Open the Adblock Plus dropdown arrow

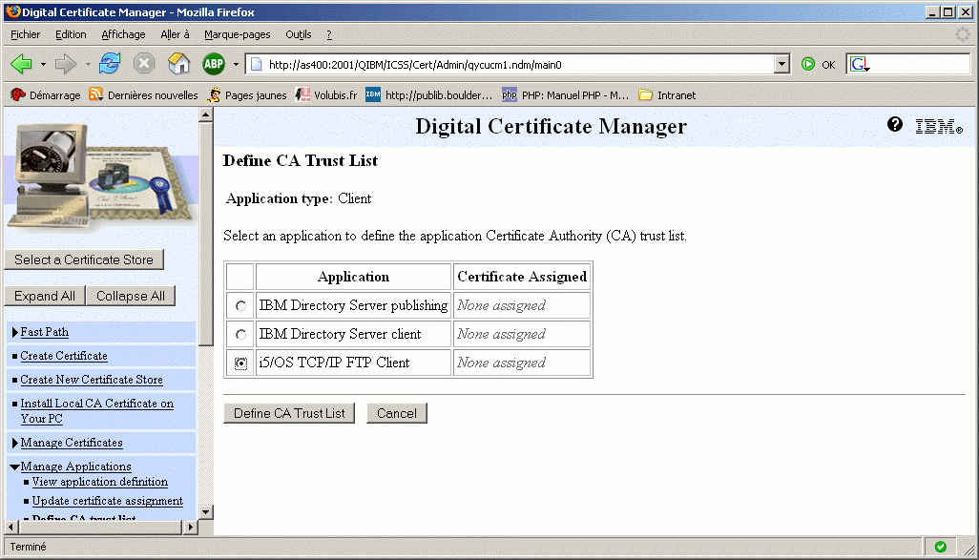pos(236,64)
